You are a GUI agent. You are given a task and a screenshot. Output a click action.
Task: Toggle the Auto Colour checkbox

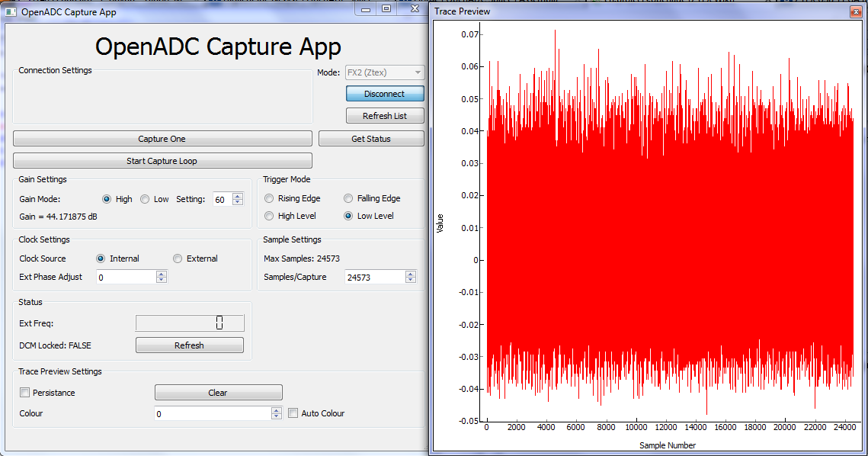click(293, 413)
